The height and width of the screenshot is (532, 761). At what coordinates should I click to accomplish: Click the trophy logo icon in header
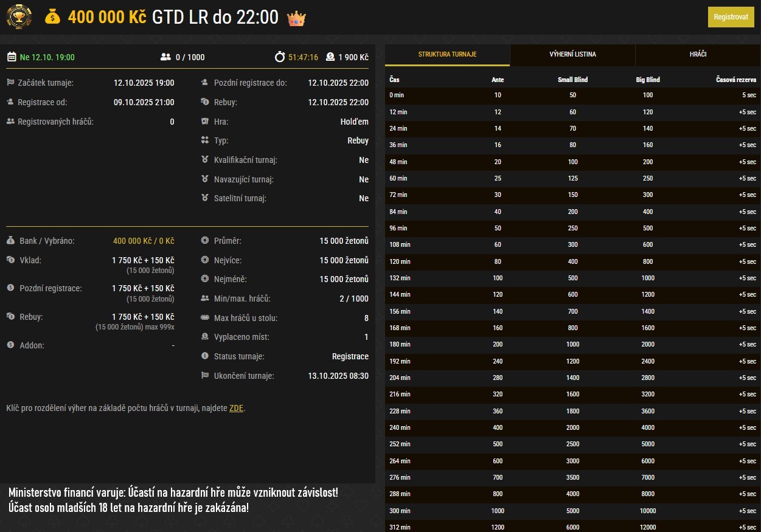pos(19,17)
